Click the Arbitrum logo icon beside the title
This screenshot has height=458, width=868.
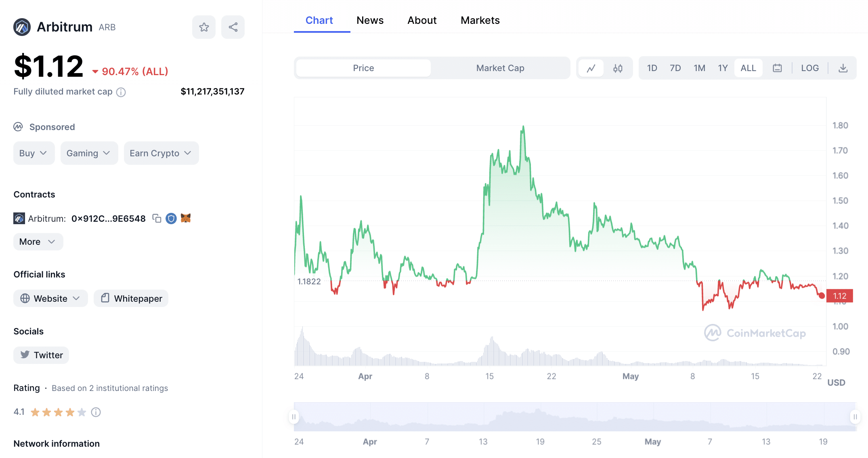(22, 27)
